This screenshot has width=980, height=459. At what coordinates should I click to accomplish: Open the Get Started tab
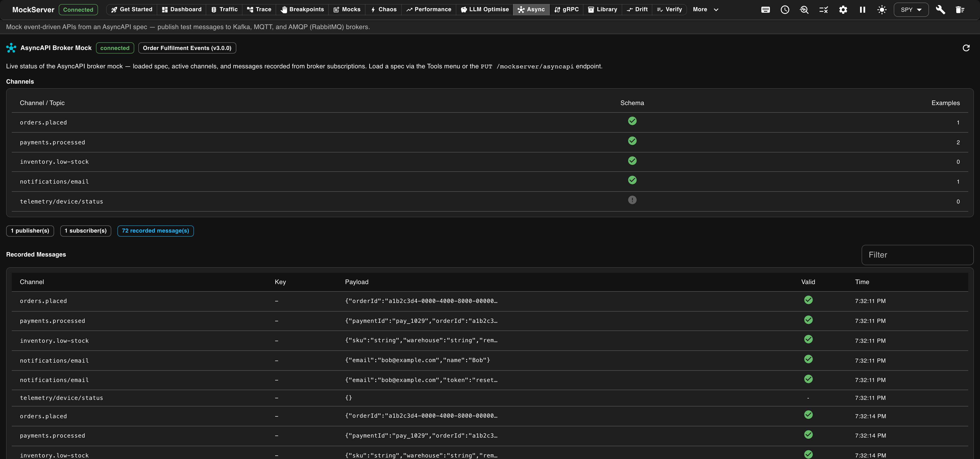point(132,9)
